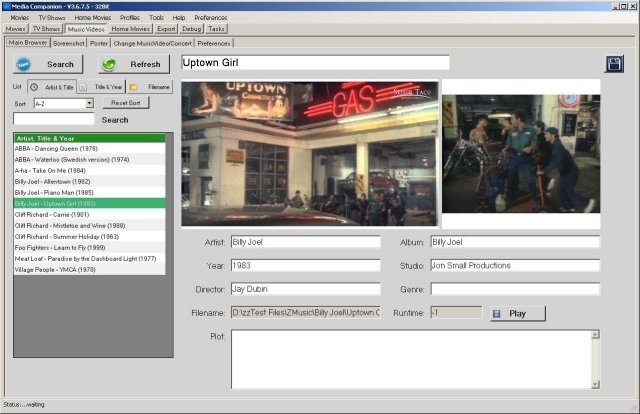Open the Sort A-Z dropdown
The width and height of the screenshot is (640, 414).
tap(89, 103)
